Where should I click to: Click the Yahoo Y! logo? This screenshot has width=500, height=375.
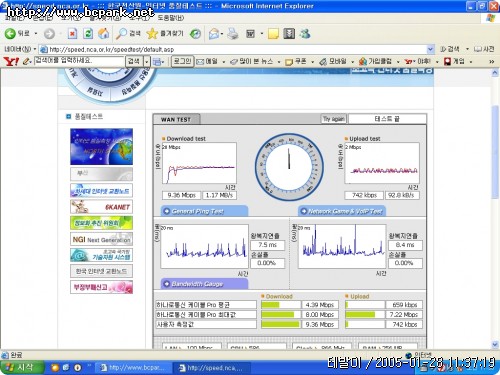[11, 61]
